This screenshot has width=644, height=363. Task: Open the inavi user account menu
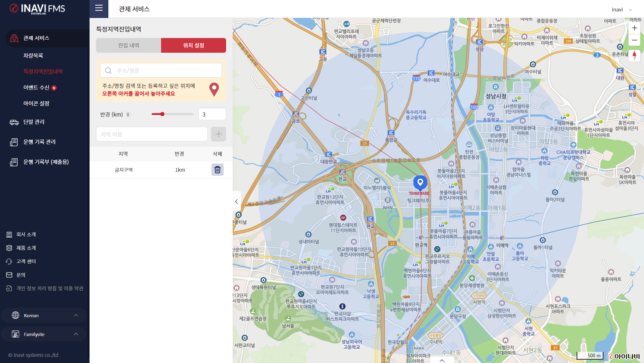(x=622, y=9)
